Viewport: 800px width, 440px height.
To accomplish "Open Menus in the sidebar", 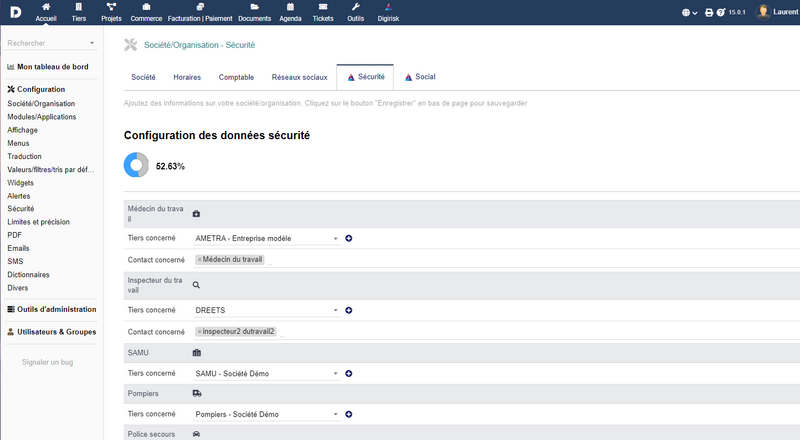I will [18, 143].
